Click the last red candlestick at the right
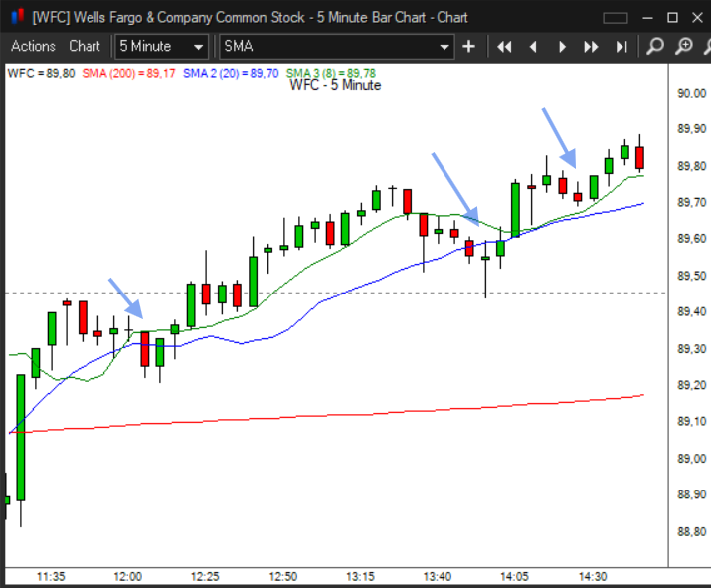This screenshot has width=711, height=588. [639, 157]
